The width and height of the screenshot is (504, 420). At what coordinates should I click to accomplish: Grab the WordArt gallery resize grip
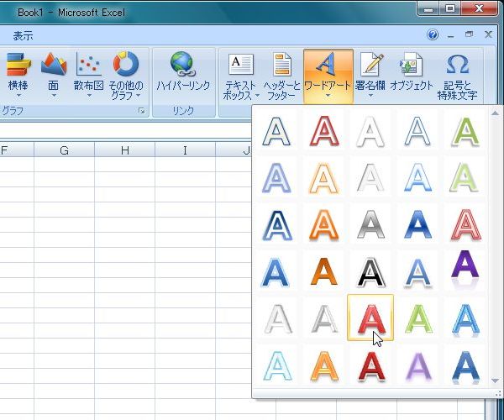click(498, 393)
